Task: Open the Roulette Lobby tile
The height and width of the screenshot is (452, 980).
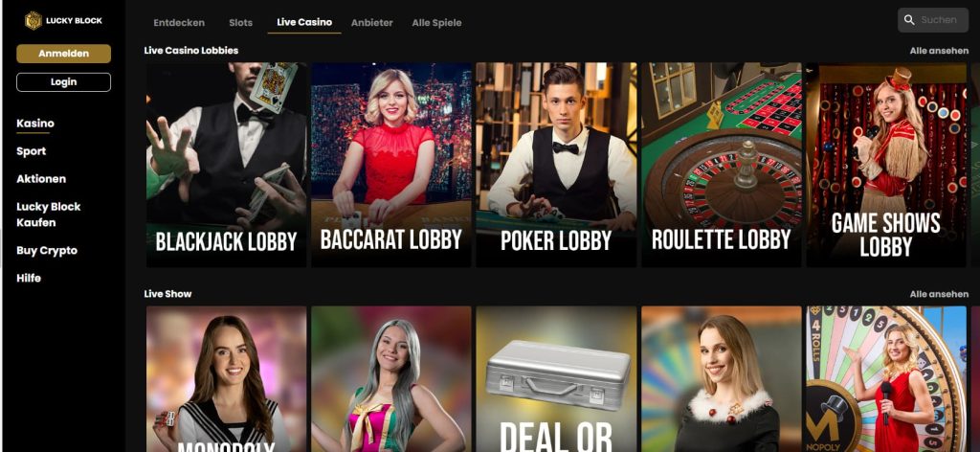Action: [x=722, y=165]
